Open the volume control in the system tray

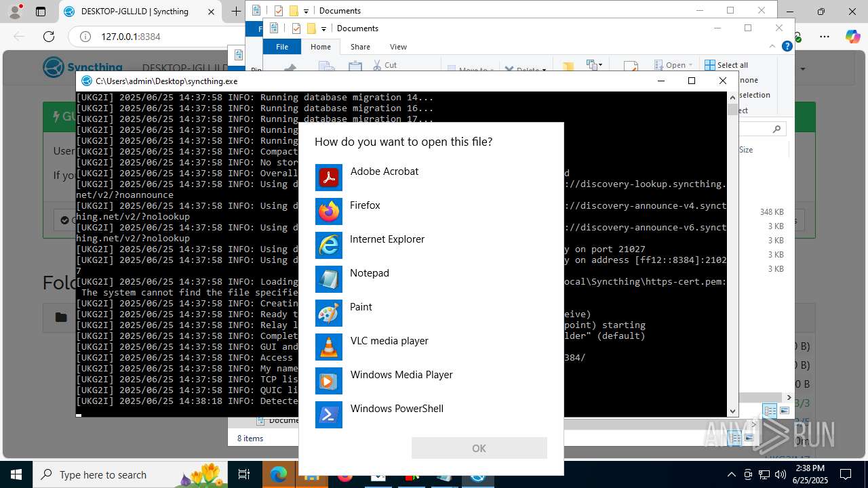coord(780,474)
